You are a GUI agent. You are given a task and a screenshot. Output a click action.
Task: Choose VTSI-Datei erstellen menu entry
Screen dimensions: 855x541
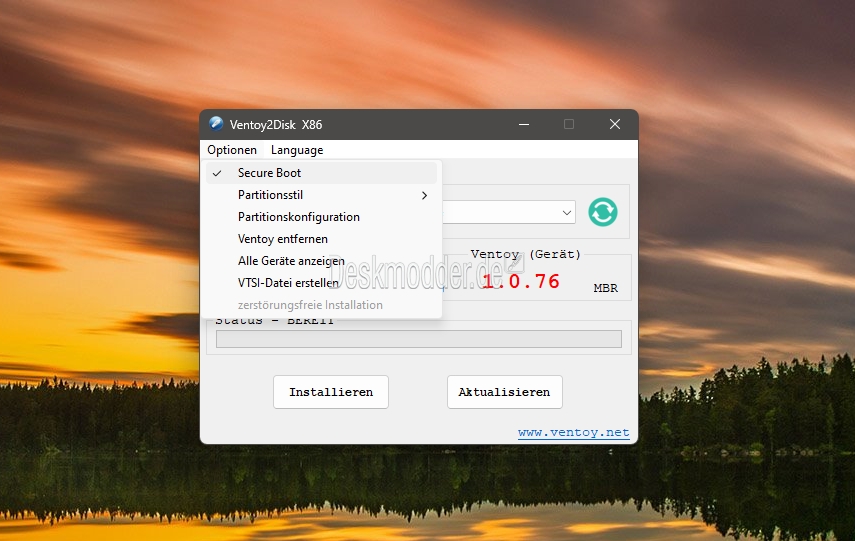[321, 282]
